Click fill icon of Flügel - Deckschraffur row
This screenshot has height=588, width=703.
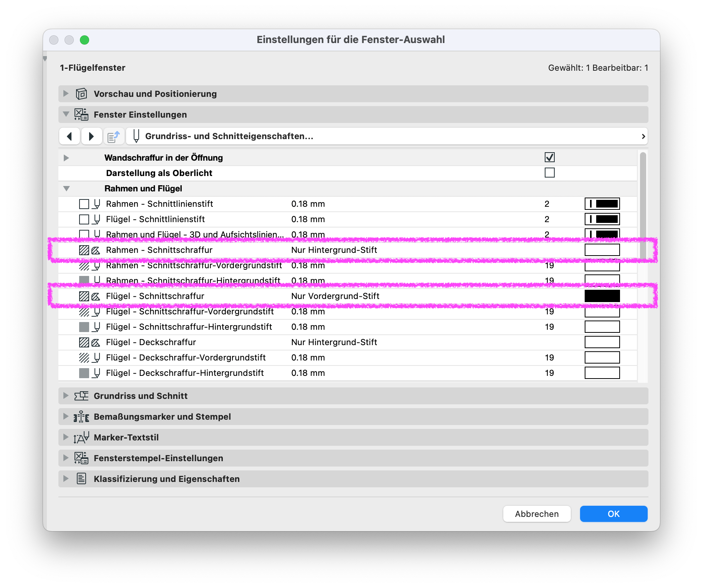click(x=84, y=342)
